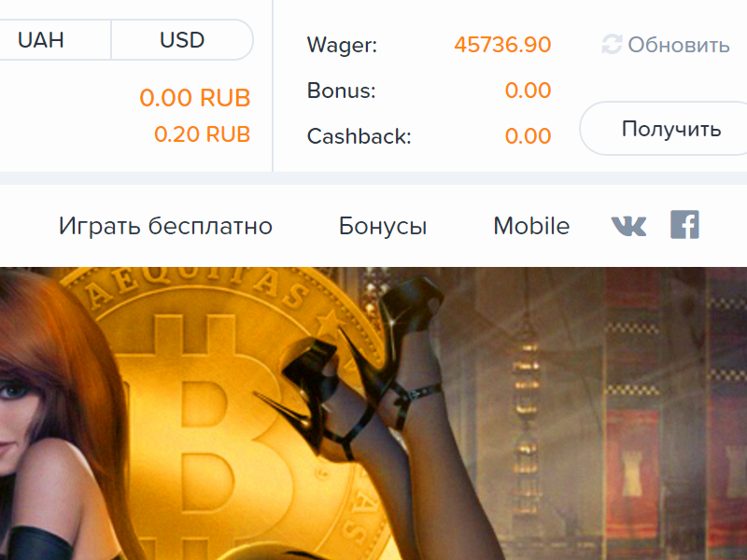This screenshot has height=560, width=747.
Task: Switch currency to UAH
Action: 41,39
